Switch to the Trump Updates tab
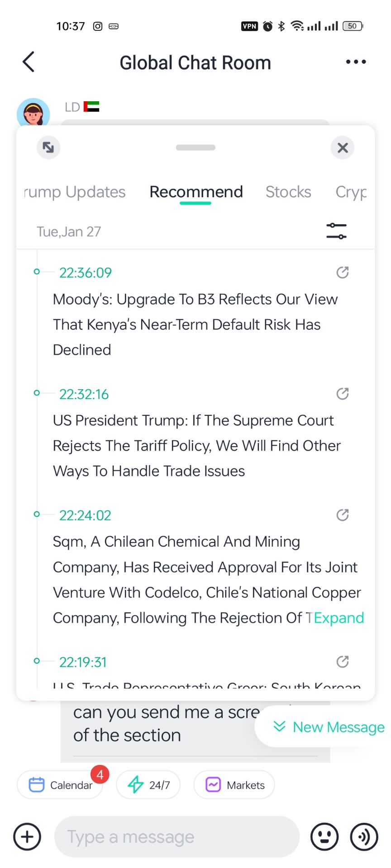 [75, 192]
